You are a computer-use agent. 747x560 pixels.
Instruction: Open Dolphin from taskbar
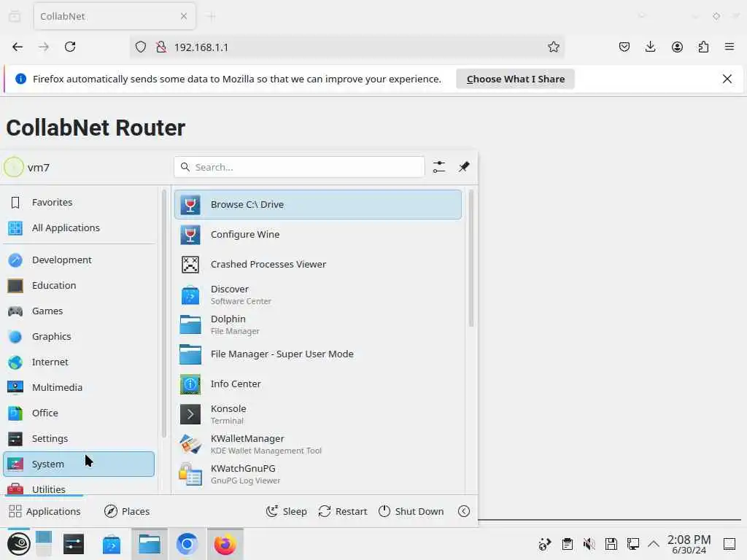(x=150, y=544)
